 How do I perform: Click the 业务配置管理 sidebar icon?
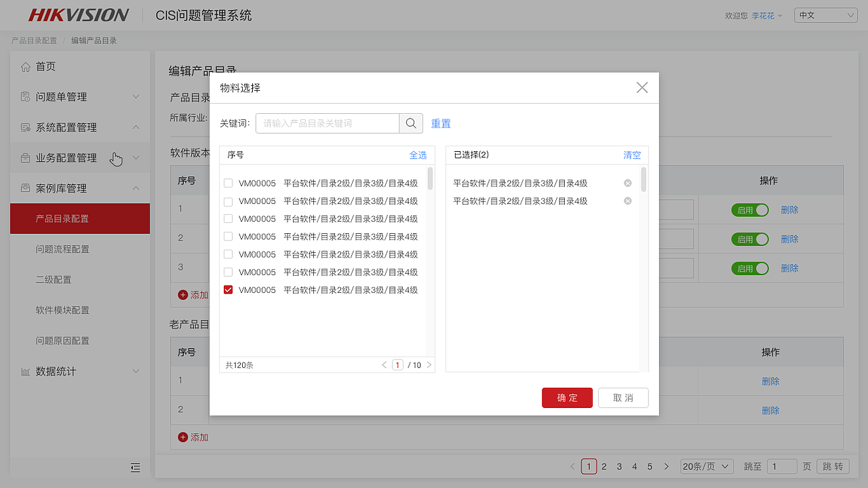(26, 158)
